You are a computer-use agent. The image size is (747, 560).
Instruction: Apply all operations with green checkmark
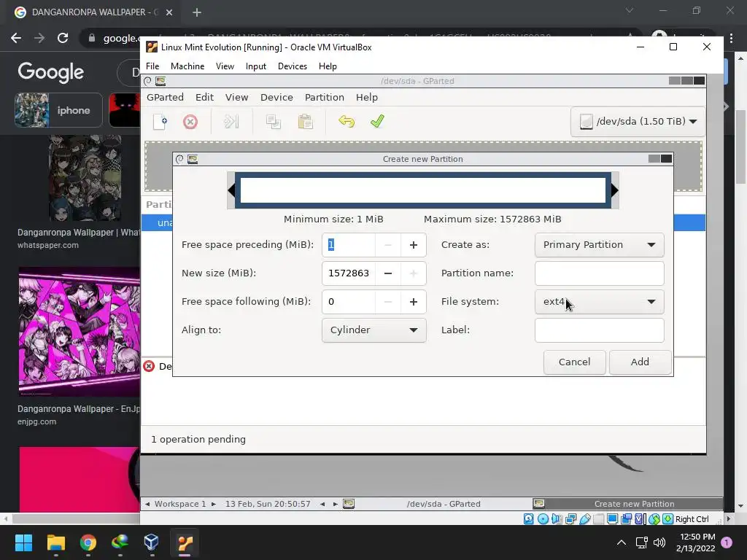(x=377, y=122)
